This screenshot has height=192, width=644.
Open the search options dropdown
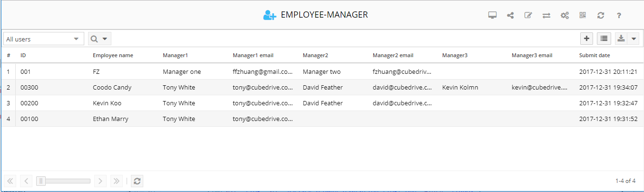[99, 39]
